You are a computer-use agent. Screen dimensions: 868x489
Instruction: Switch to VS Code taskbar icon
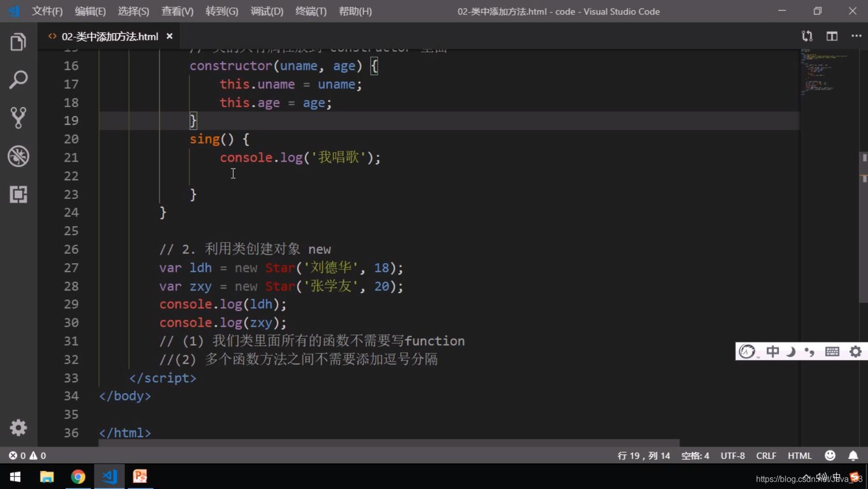pos(109,476)
